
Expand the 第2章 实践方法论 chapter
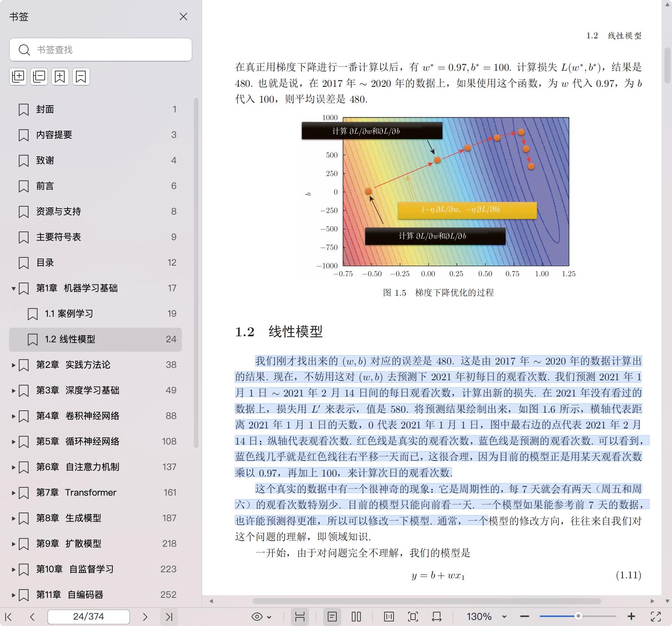click(x=14, y=365)
